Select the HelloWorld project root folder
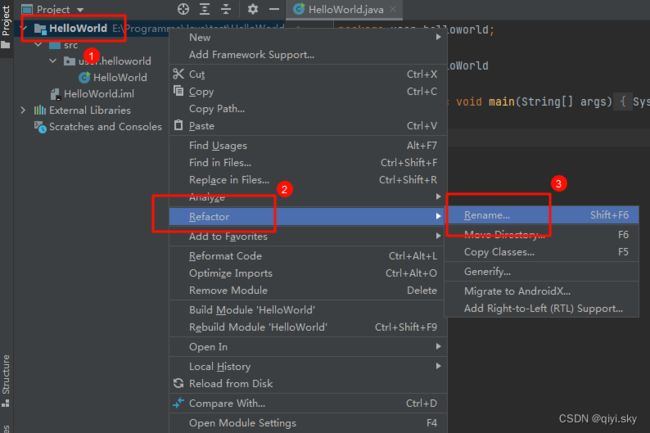650x433 pixels. click(78, 28)
